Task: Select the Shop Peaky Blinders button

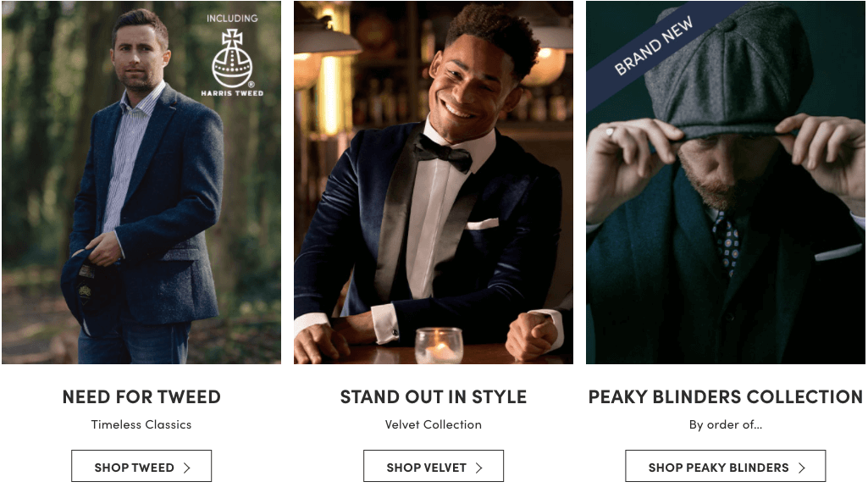Action: (725, 467)
